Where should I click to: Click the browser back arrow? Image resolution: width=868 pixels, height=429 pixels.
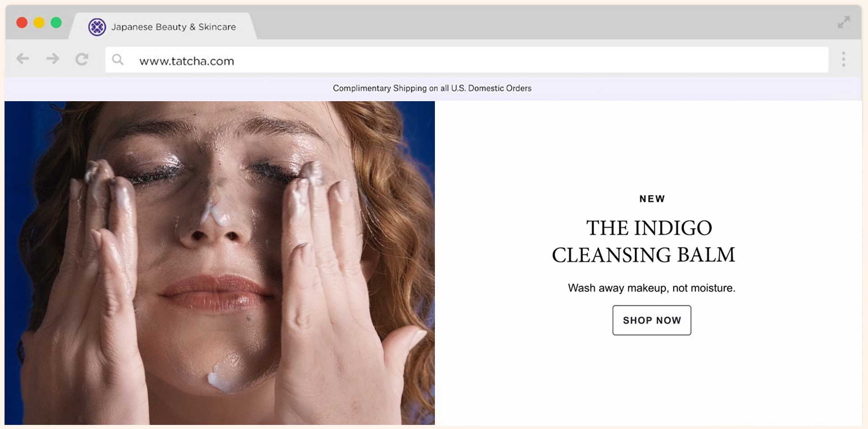pyautogui.click(x=23, y=59)
